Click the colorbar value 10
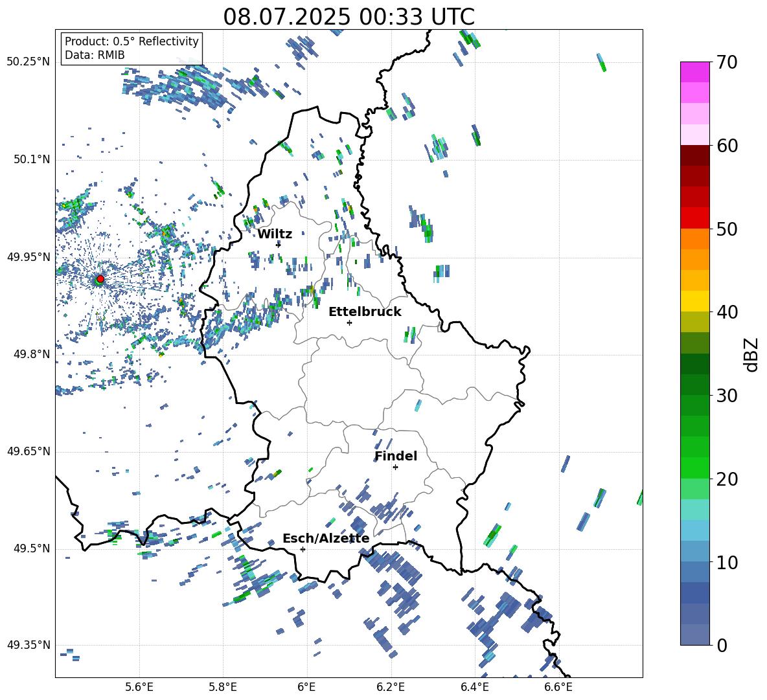 click(x=727, y=562)
